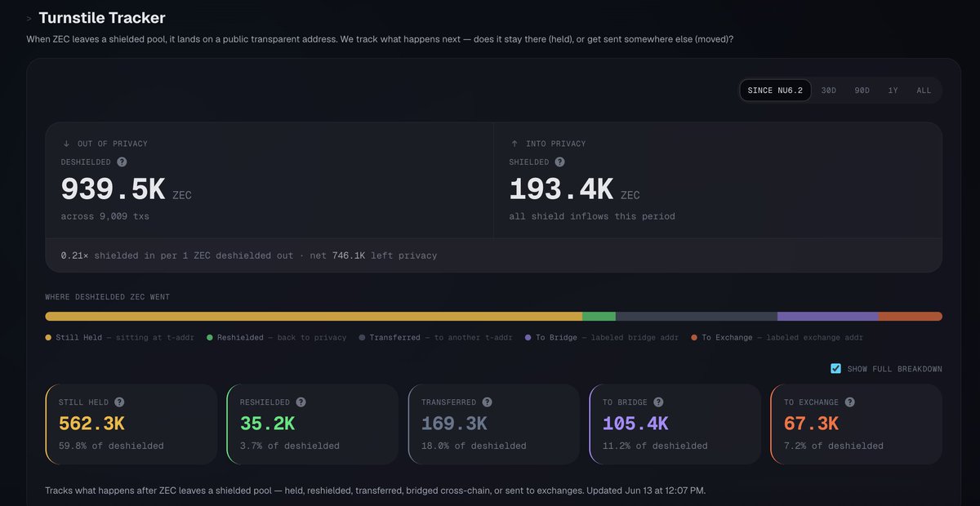Click the 169.3K Transferred value
This screenshot has width=980, height=506.
[x=454, y=424]
